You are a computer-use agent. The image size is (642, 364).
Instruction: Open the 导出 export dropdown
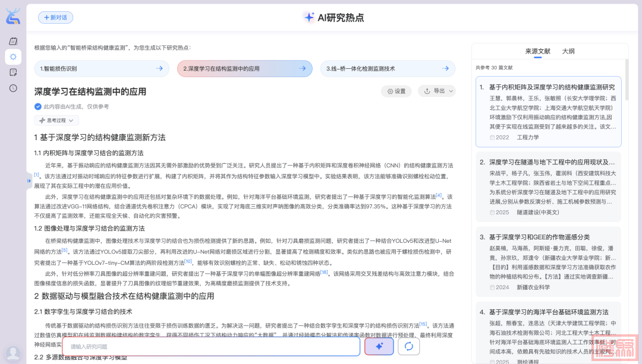pyautogui.click(x=437, y=91)
